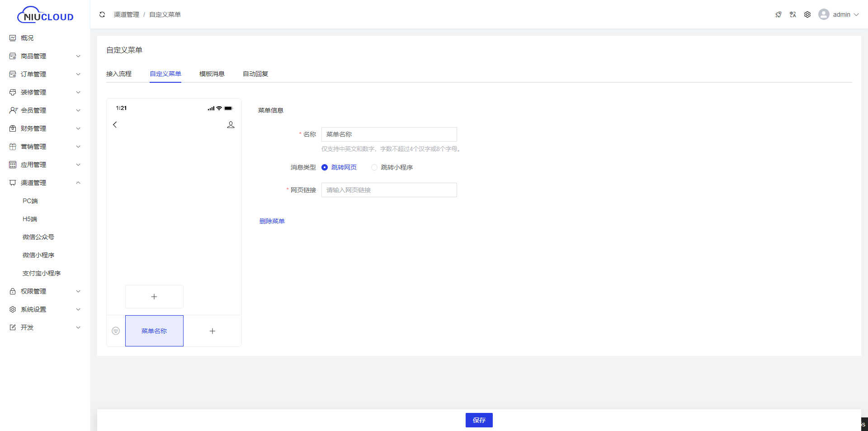Open the settings gear in header
The height and width of the screenshot is (431, 868).
click(807, 14)
